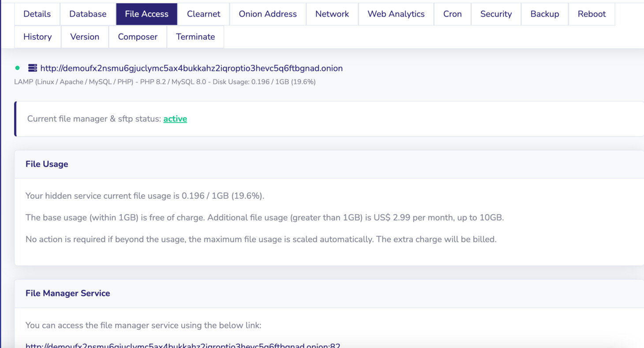Click the server icon beside onion URL

(33, 68)
